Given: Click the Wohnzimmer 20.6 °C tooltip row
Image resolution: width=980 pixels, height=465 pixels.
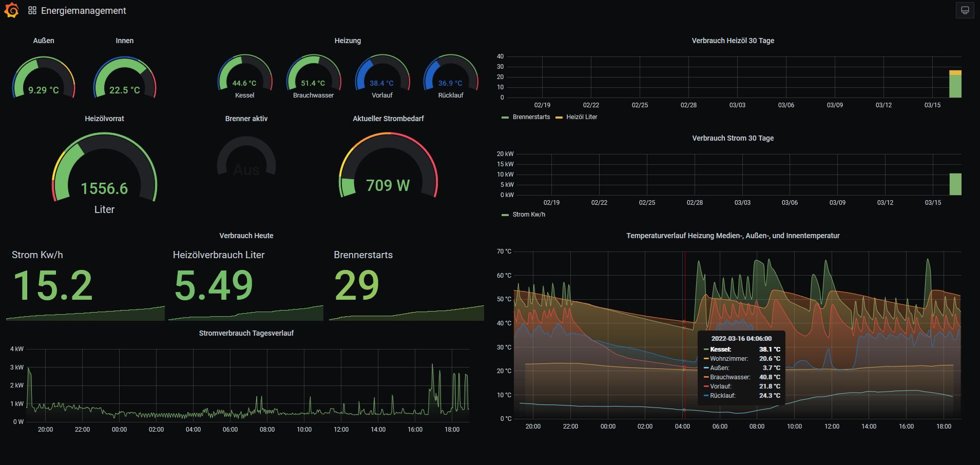Looking at the screenshot, I should [742, 359].
